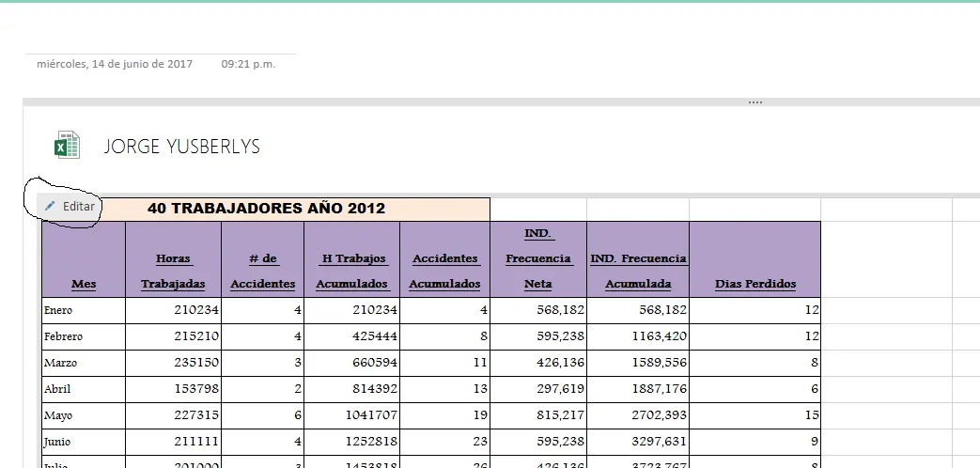This screenshot has width=980, height=468.
Task: Click the container handle dots at top
Action: pyautogui.click(x=755, y=101)
